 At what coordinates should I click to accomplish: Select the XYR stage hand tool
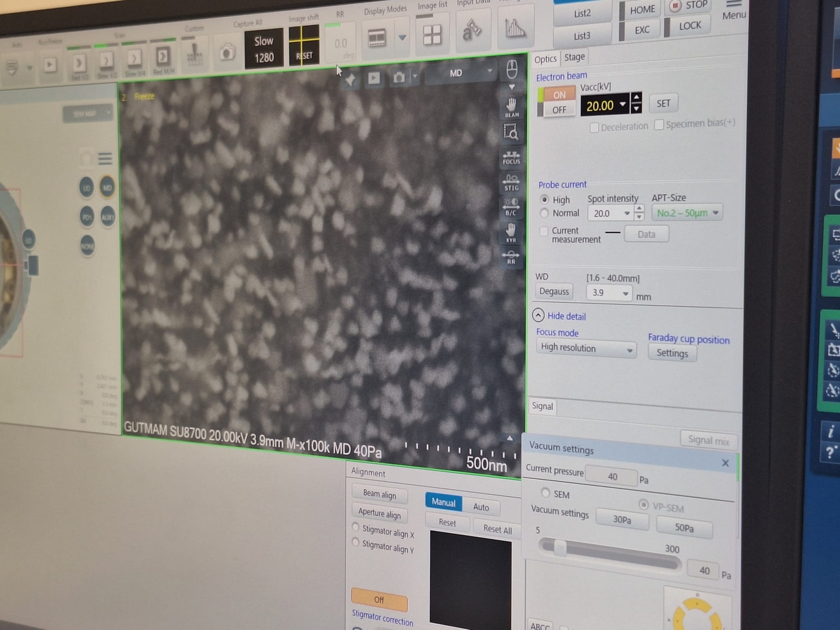click(x=512, y=233)
